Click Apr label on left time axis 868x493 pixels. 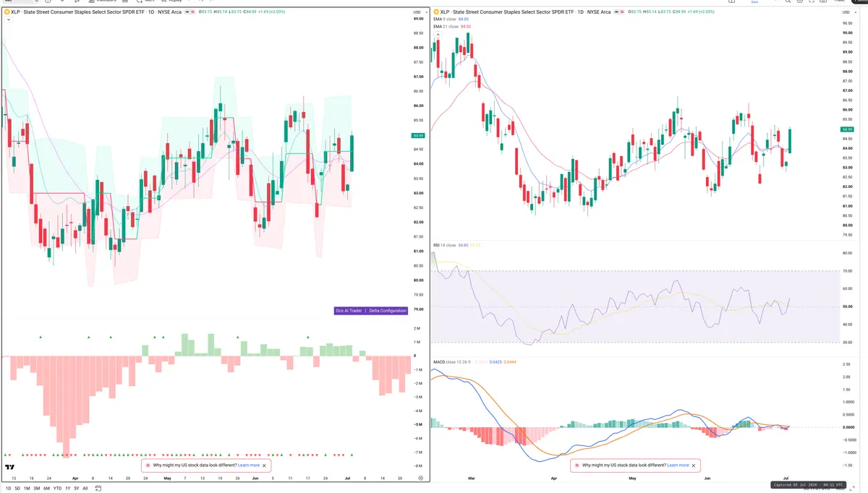coord(75,479)
